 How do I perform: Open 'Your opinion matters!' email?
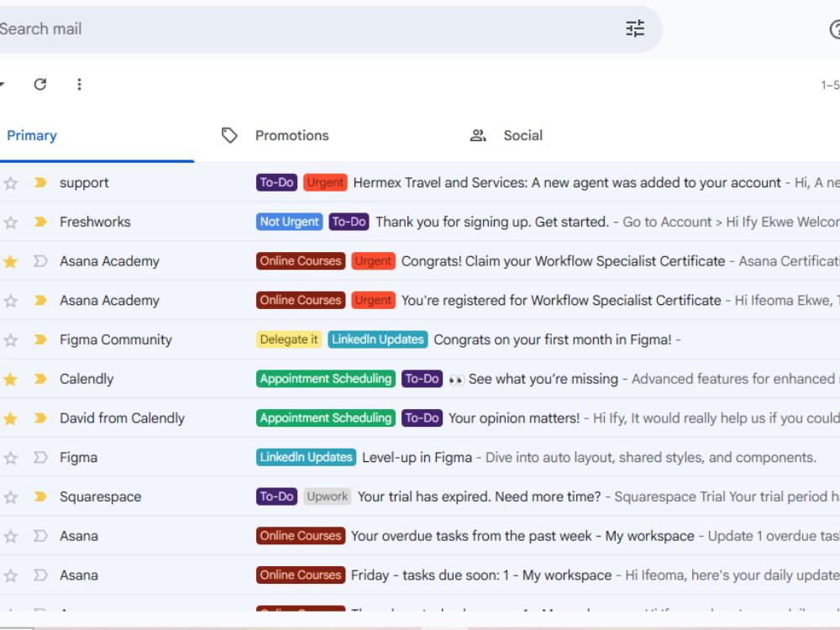click(x=514, y=417)
